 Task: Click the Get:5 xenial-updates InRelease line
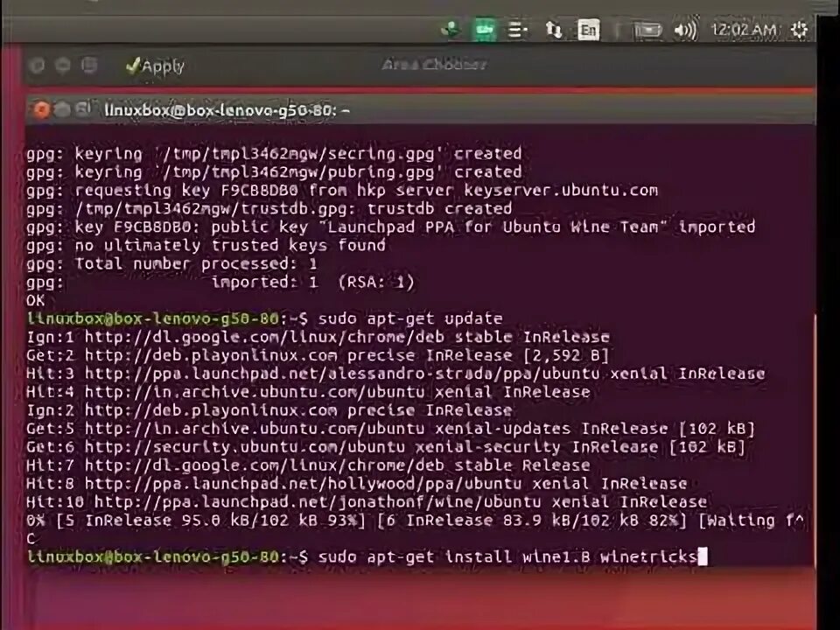coord(390,429)
